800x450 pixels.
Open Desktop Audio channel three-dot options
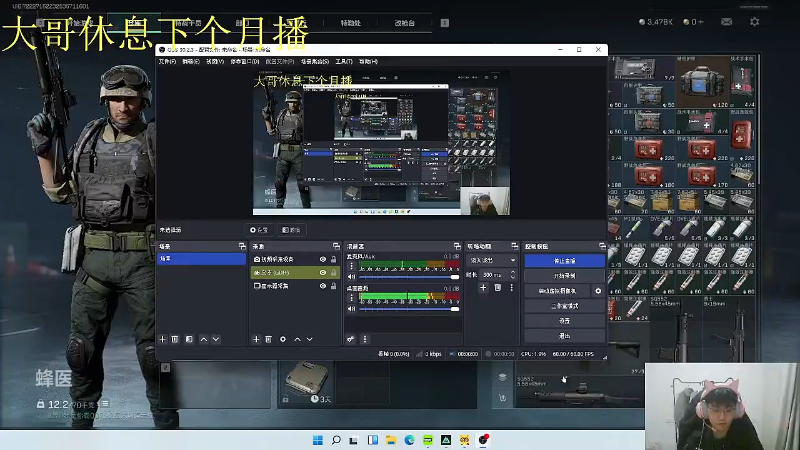[351, 298]
